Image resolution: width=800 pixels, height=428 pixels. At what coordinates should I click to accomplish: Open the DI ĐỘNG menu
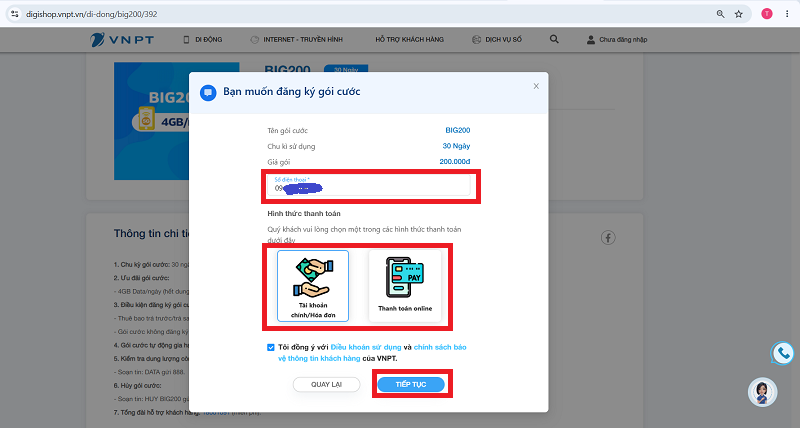[203, 39]
